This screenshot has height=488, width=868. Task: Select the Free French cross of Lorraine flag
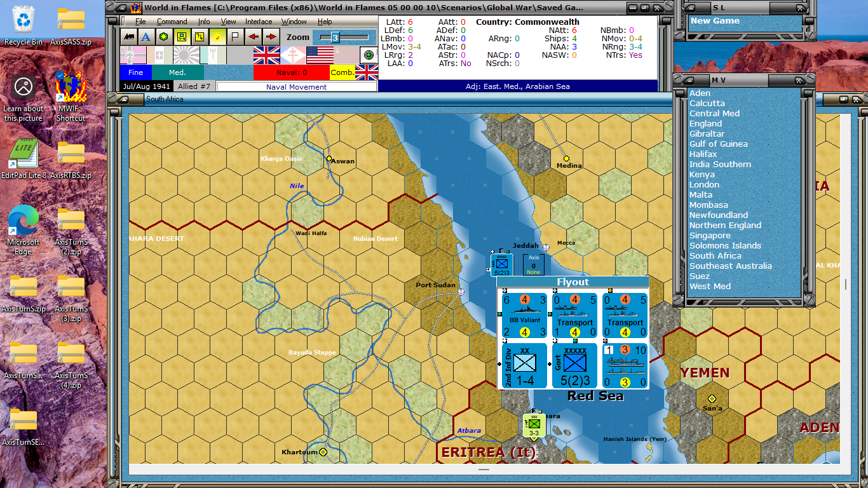point(294,55)
